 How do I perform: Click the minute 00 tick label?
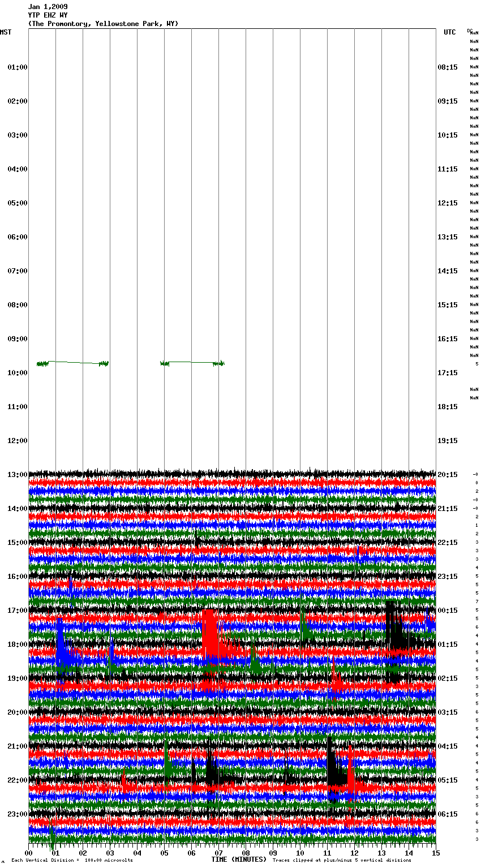tap(29, 853)
